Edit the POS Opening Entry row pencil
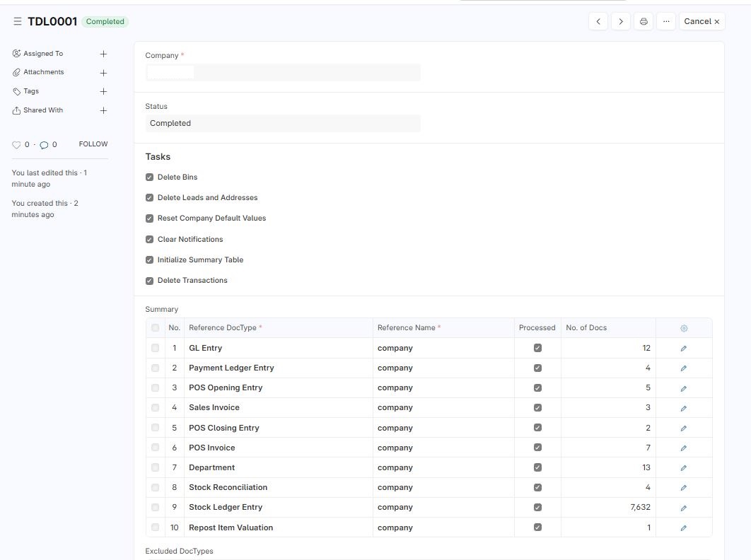 point(684,388)
